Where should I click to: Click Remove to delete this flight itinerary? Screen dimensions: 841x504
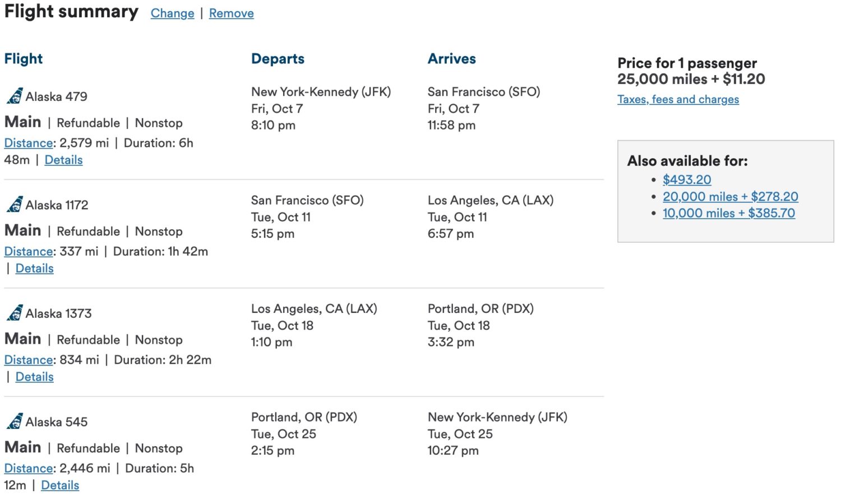pyautogui.click(x=231, y=13)
